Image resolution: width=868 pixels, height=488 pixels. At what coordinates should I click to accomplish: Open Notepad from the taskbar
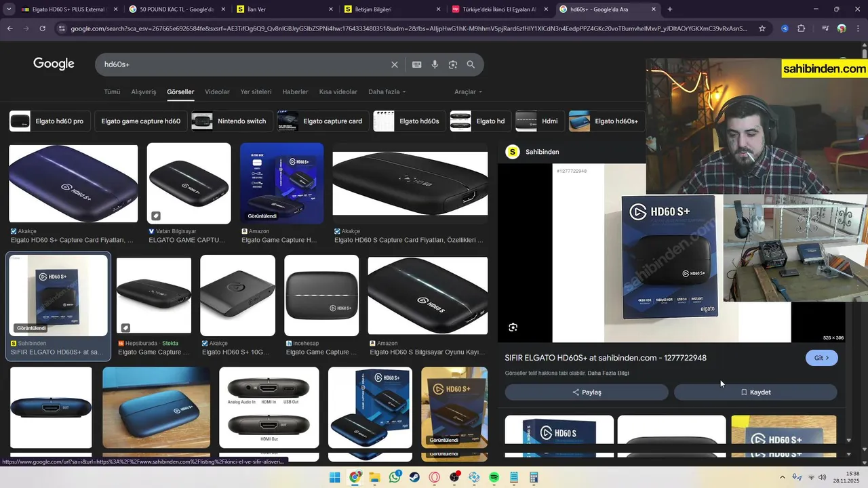(x=513, y=478)
